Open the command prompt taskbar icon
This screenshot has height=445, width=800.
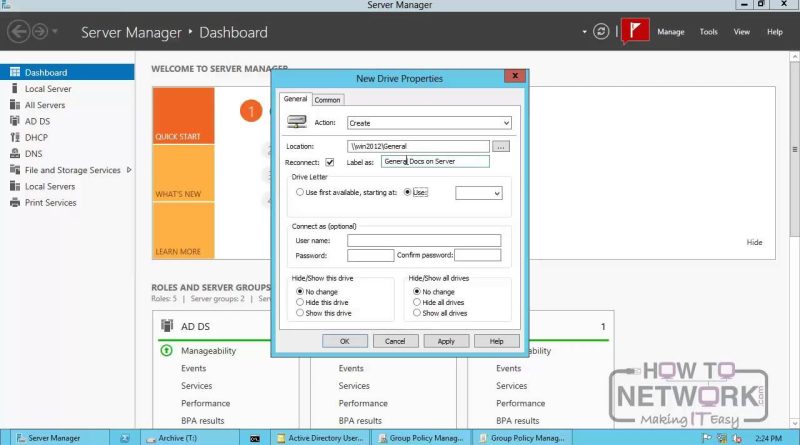[255, 438]
